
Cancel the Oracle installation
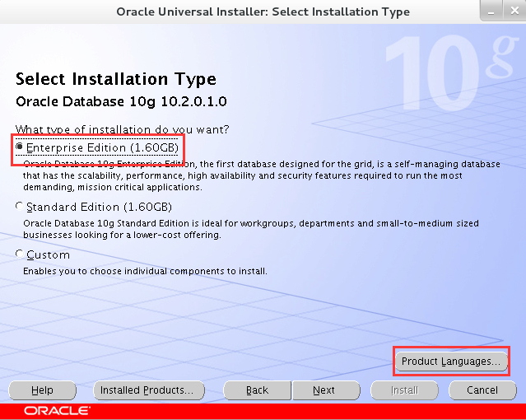click(482, 390)
